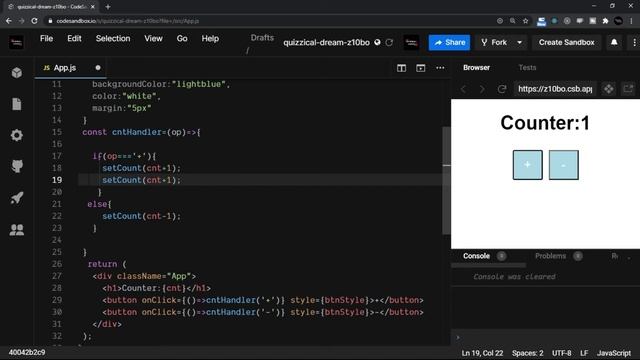This screenshot has width=640, height=360.
Task: Open the Edit menu
Action: tap(74, 38)
